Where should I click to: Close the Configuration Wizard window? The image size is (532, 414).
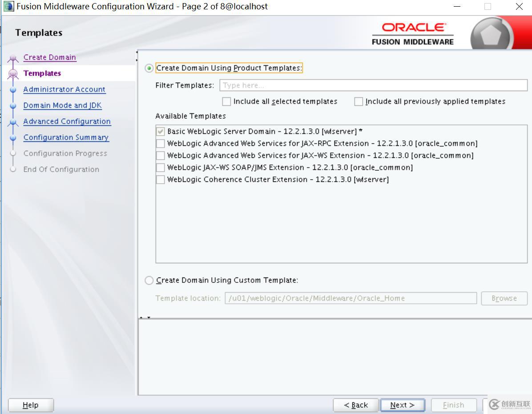click(x=519, y=6)
